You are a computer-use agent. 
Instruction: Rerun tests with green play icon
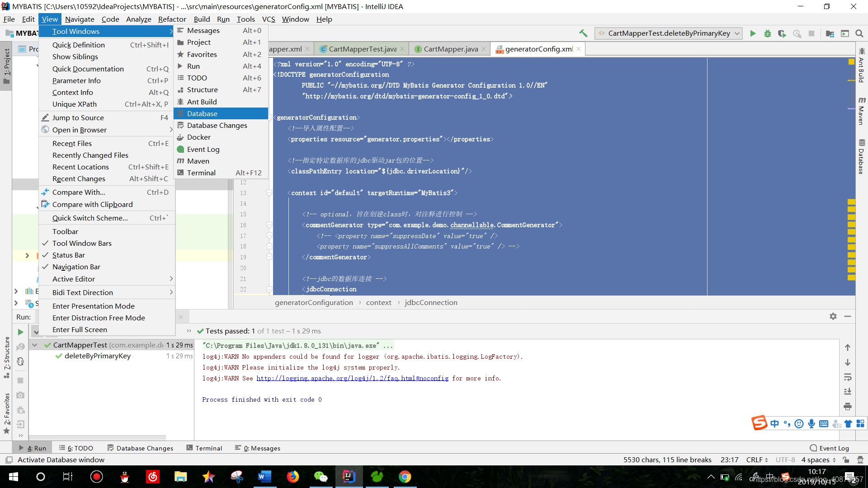pos(20,332)
